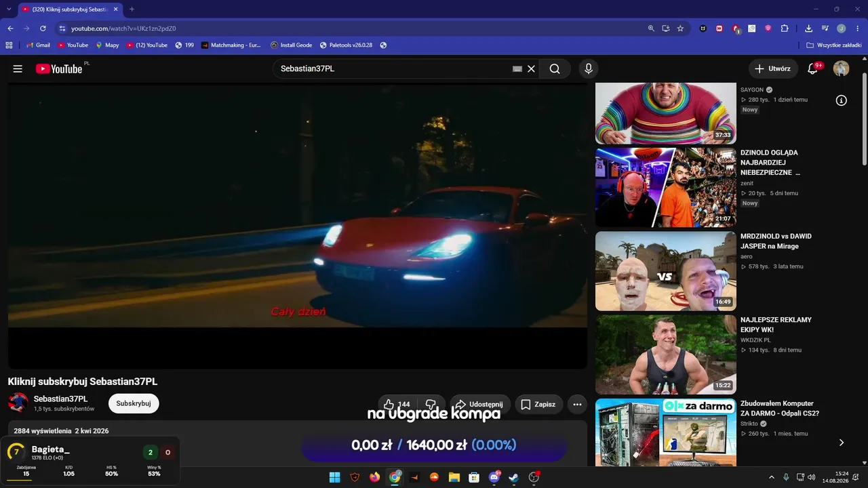Launch Firefox from the taskbar

point(375,477)
